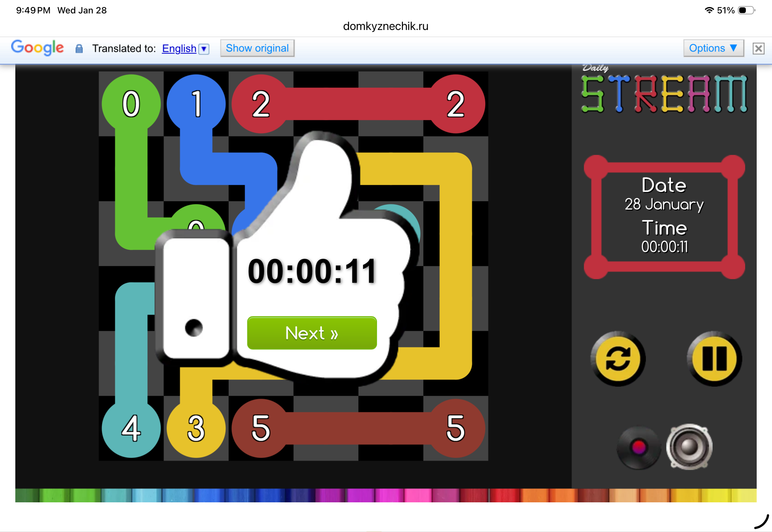Click the Google logo
The height and width of the screenshot is (532, 772).
click(37, 48)
